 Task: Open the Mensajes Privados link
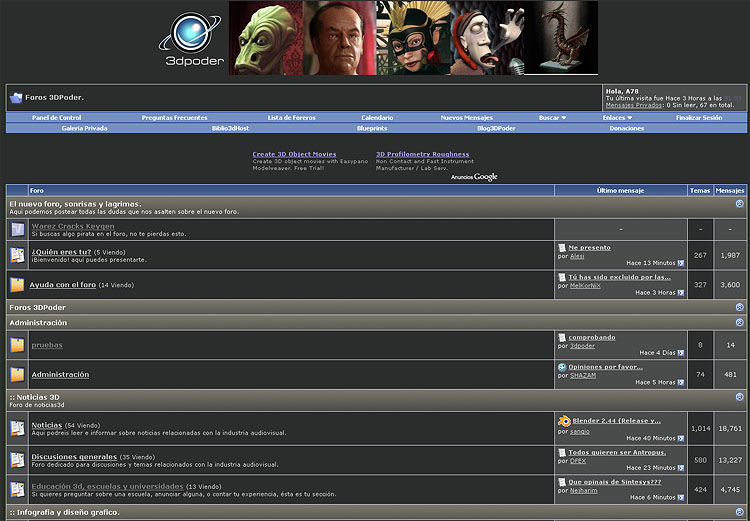[x=634, y=105]
